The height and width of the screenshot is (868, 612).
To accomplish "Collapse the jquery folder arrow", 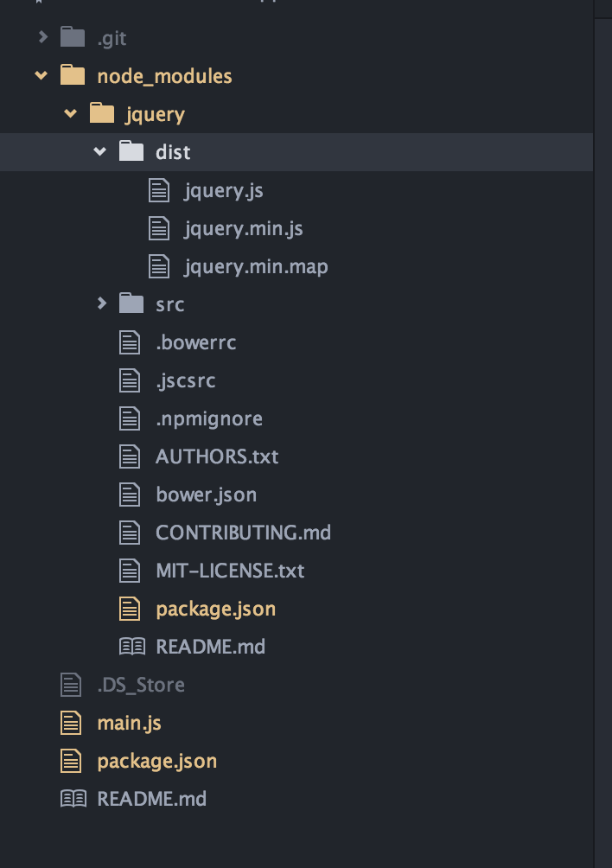I will pos(71,114).
